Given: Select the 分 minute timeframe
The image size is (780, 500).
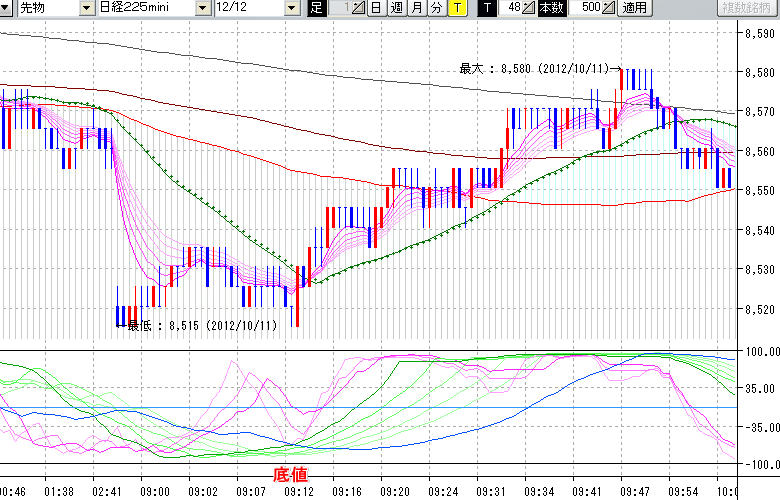Looking at the screenshot, I should click(437, 8).
